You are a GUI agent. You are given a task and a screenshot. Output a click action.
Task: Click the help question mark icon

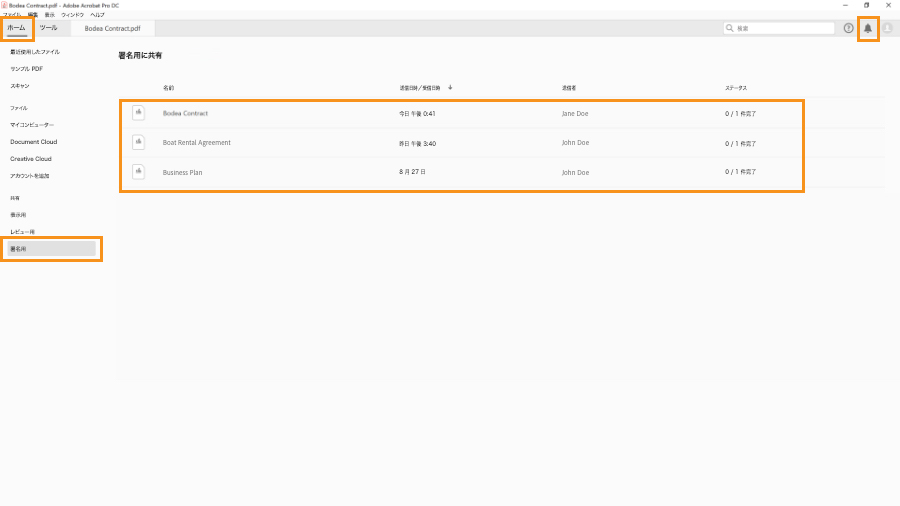coord(848,28)
